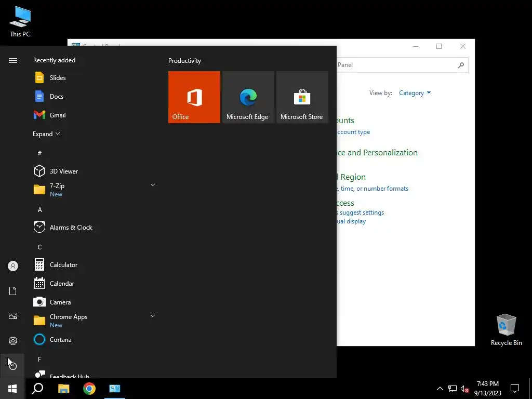Launch Google Chrome from taskbar
The image size is (532, 399).
coord(89,389)
